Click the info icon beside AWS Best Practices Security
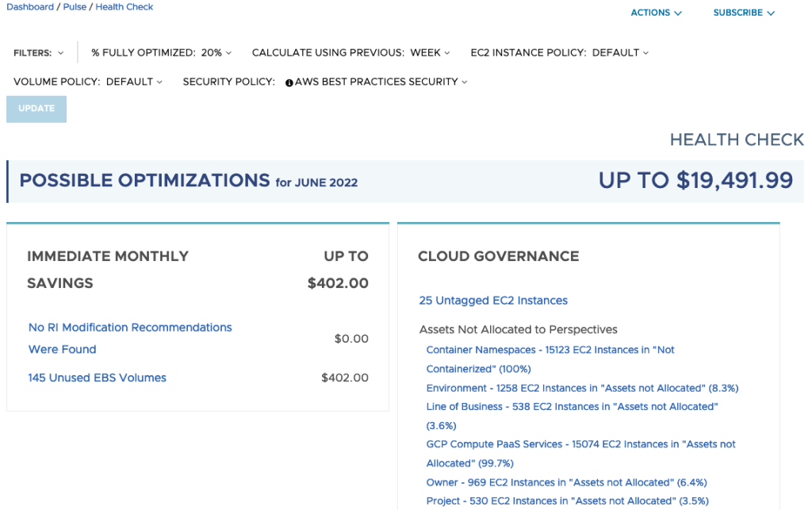This screenshot has height=510, width=812. (x=289, y=82)
